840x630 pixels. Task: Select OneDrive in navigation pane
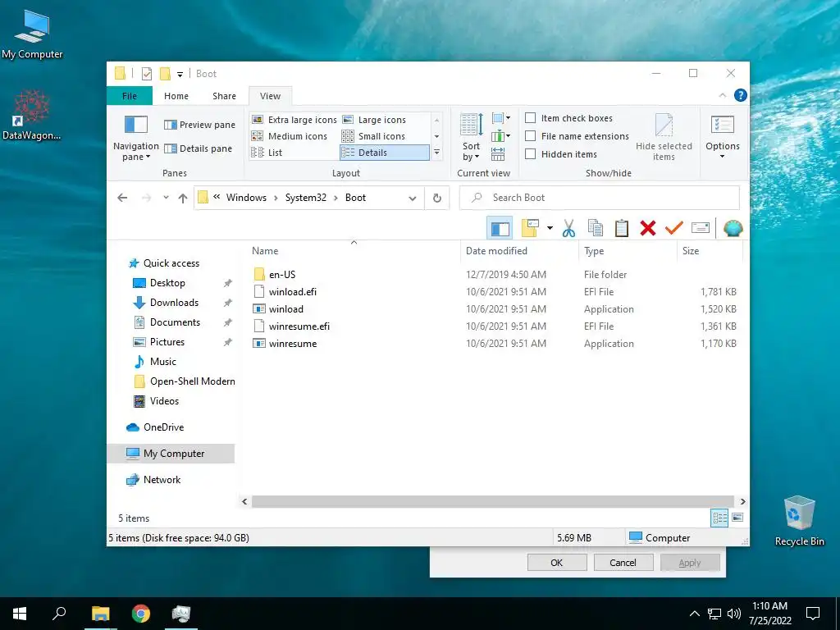(163, 427)
